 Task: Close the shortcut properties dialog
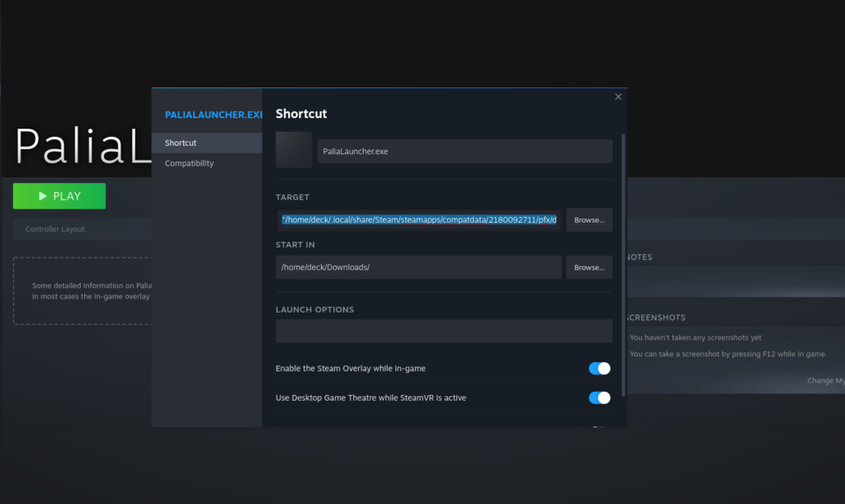click(x=618, y=97)
